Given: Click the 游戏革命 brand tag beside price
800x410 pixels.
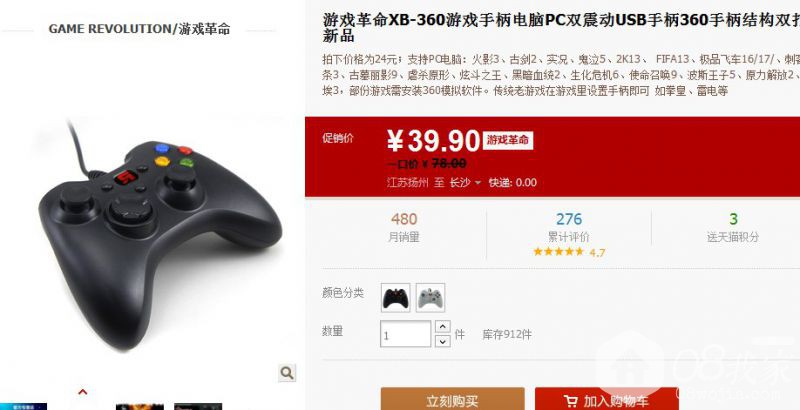Looking at the screenshot, I should tap(508, 140).
